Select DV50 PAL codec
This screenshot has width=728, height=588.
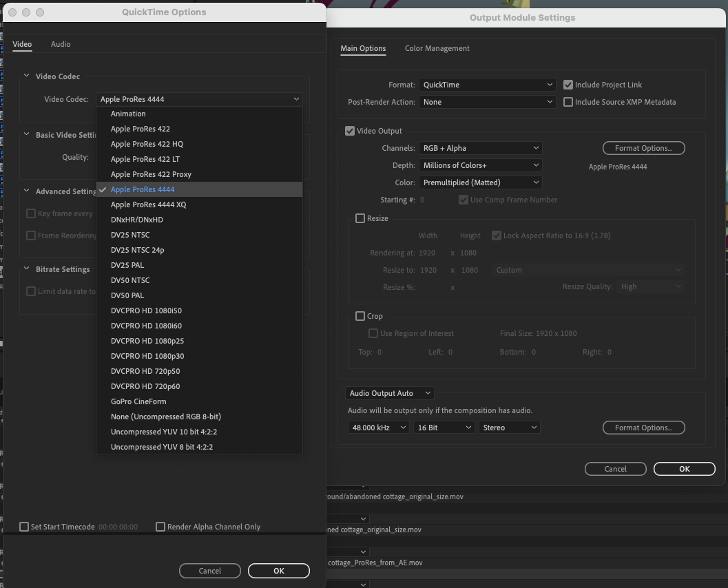(x=199, y=295)
